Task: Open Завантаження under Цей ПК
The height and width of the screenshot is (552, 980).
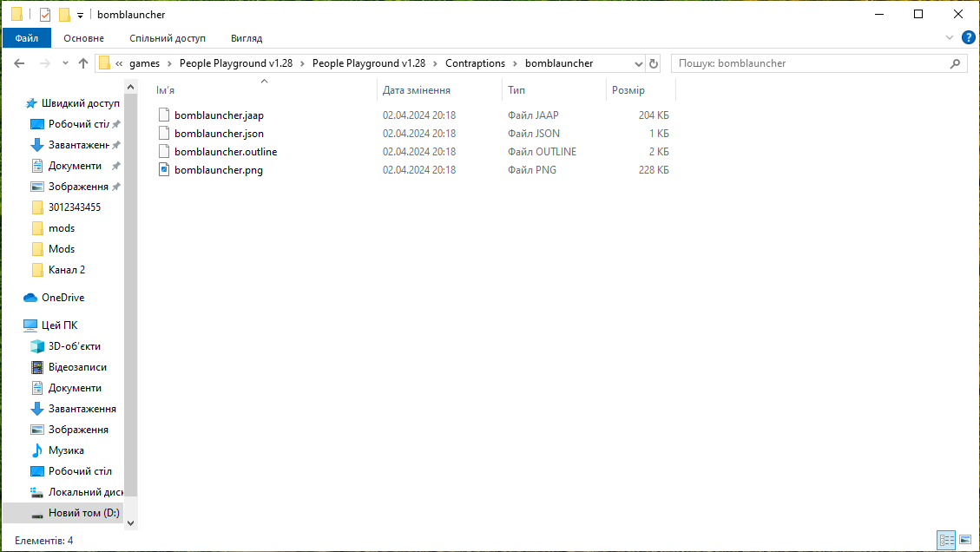Action: tap(82, 408)
